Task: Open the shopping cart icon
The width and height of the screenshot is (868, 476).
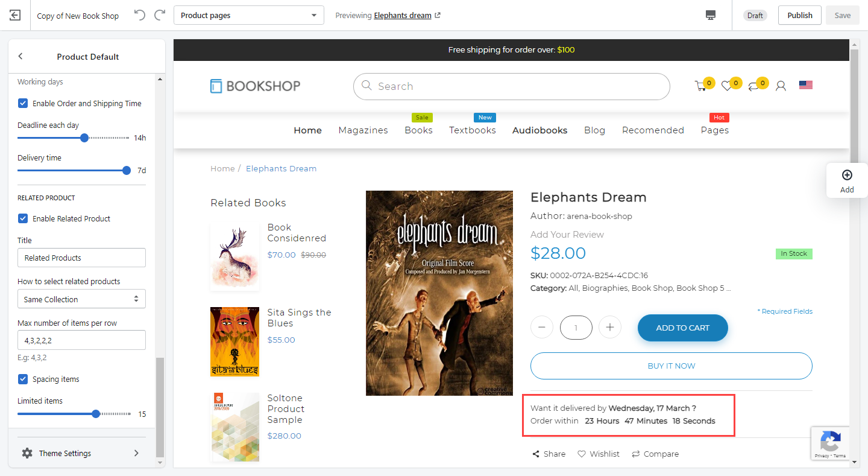Action: 700,86
